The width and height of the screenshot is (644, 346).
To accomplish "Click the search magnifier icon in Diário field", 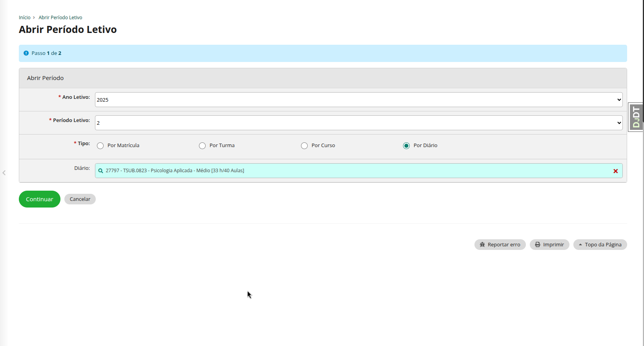I will 101,171.
